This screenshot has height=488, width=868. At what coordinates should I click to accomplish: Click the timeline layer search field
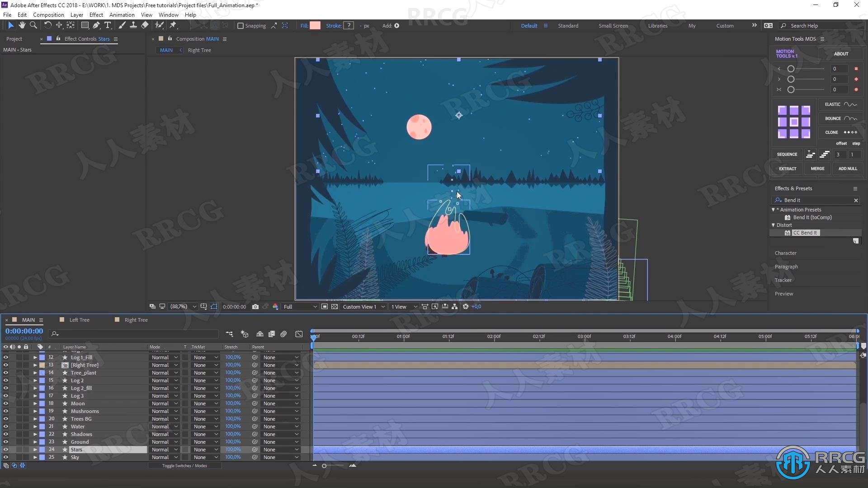coord(134,334)
